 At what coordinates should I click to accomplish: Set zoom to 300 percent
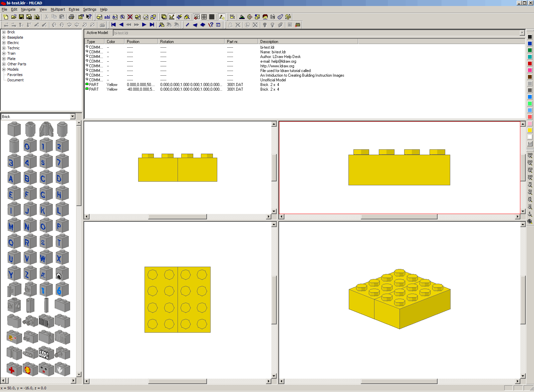[530, 155]
